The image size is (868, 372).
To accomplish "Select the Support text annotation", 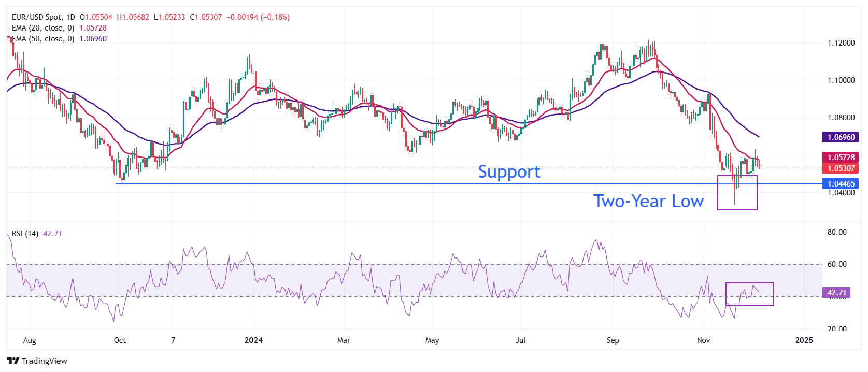I will pyautogui.click(x=509, y=171).
